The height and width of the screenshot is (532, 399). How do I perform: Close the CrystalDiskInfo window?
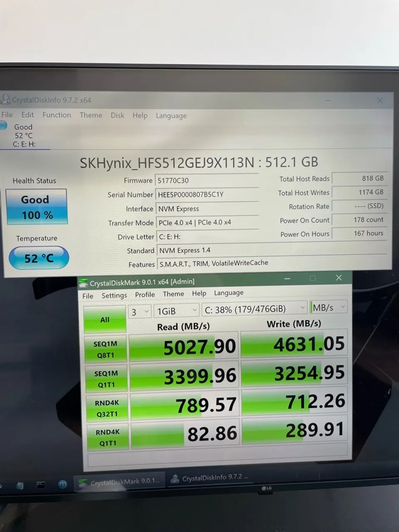tap(380, 101)
